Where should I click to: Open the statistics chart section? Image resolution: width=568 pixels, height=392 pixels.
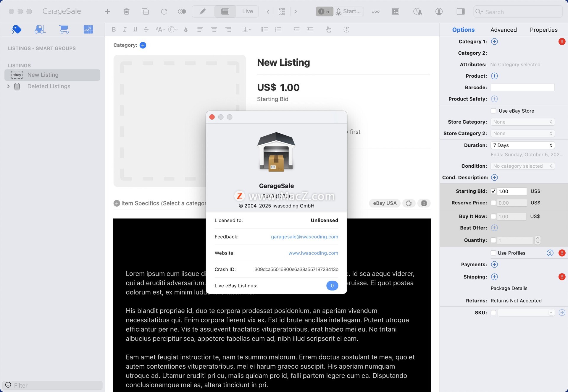(x=88, y=29)
